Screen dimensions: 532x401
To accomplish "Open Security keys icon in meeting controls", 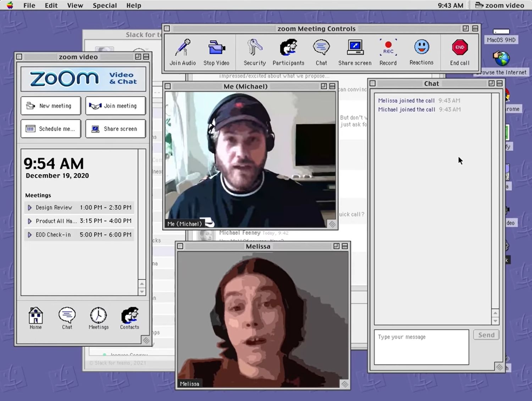I will click(254, 48).
